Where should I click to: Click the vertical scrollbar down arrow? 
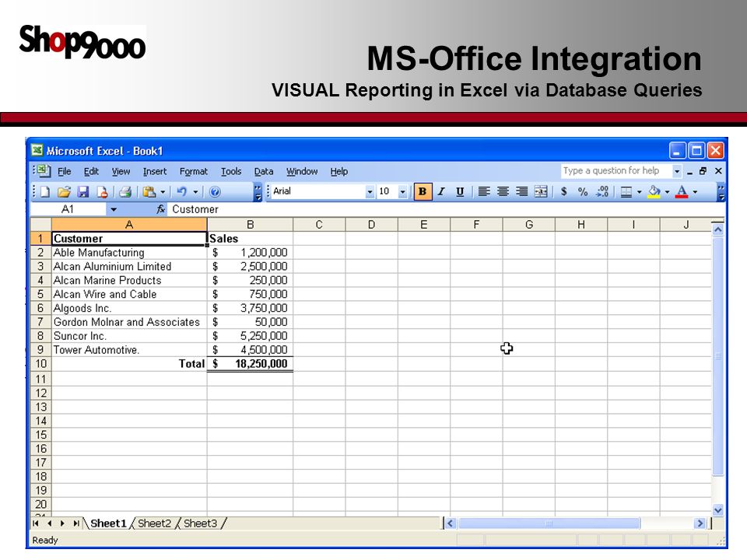coord(718,510)
